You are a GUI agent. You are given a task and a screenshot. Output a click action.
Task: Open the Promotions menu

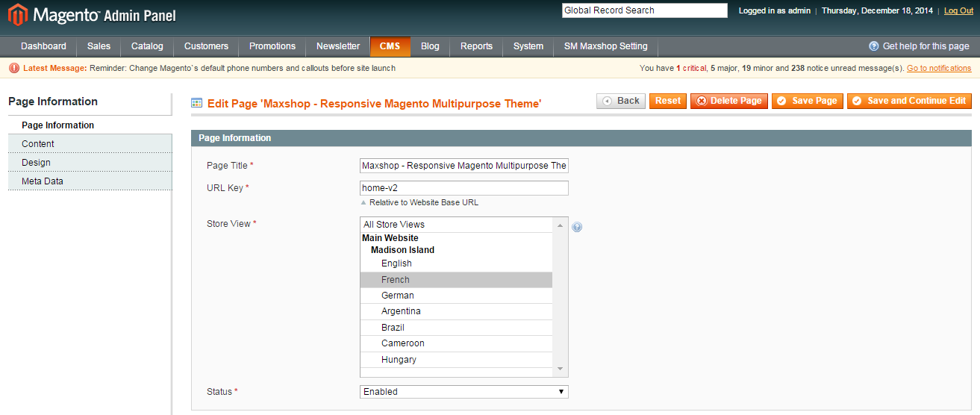[x=272, y=46]
